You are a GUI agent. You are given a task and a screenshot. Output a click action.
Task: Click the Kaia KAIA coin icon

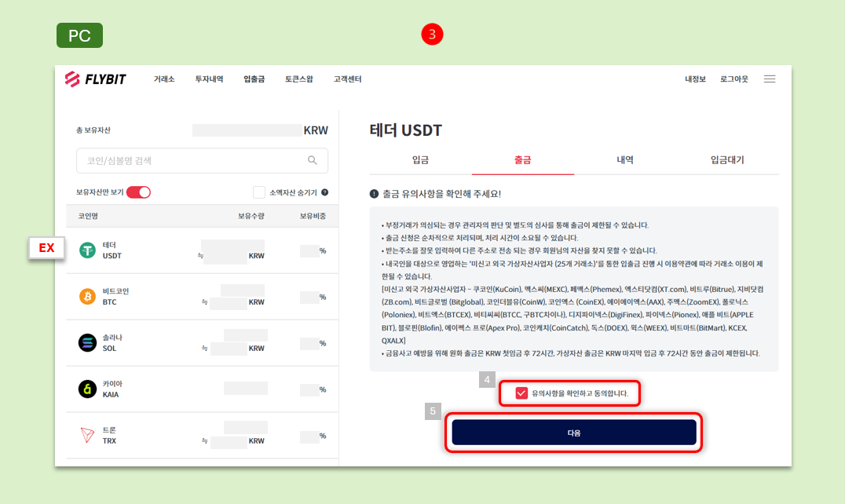pos(87,388)
